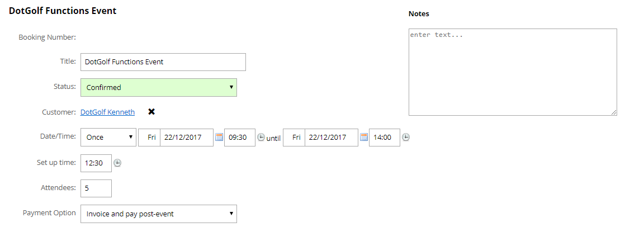This screenshot has width=644, height=227.
Task: Click the Title text field
Action: tap(163, 62)
